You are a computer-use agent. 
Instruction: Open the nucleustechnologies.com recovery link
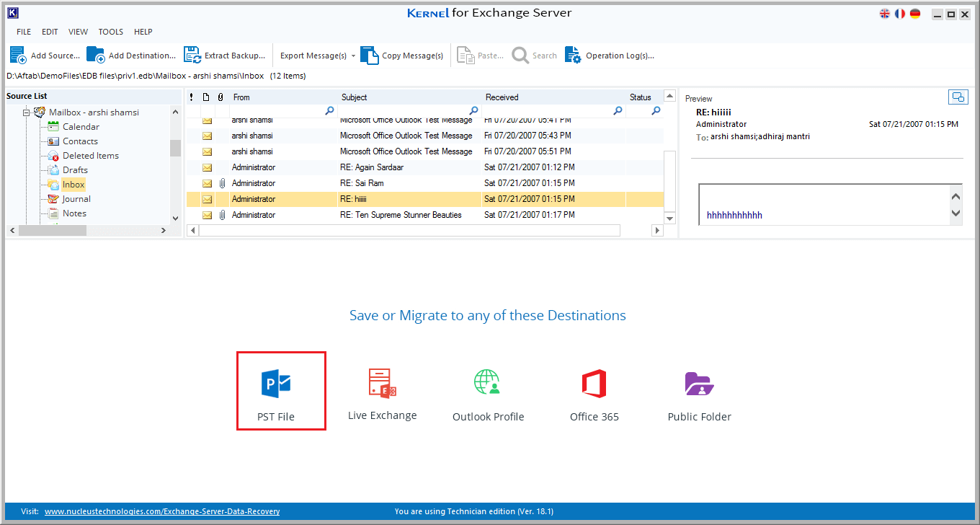[162, 511]
